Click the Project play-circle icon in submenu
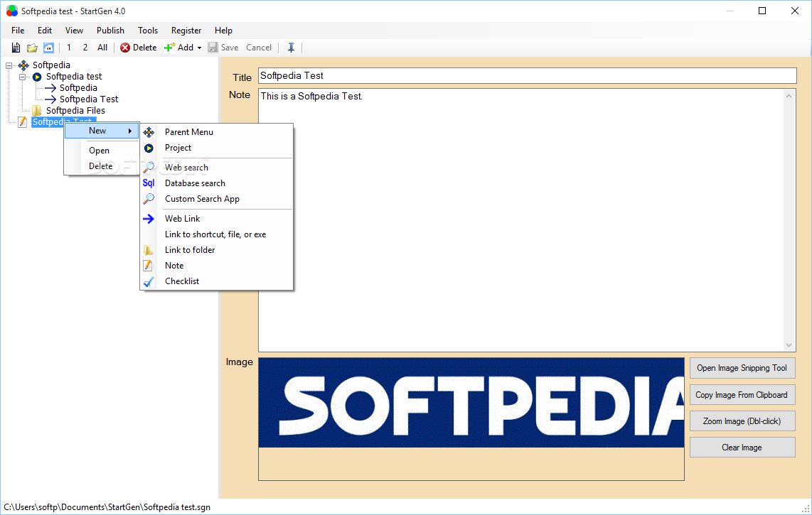Viewport: 812px width, 515px height. pos(149,148)
